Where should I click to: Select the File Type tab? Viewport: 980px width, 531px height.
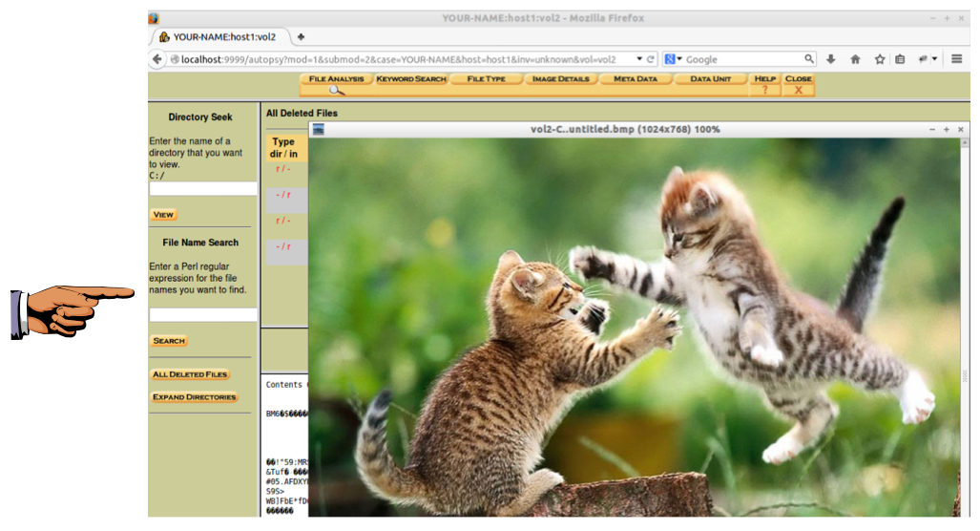click(x=486, y=79)
